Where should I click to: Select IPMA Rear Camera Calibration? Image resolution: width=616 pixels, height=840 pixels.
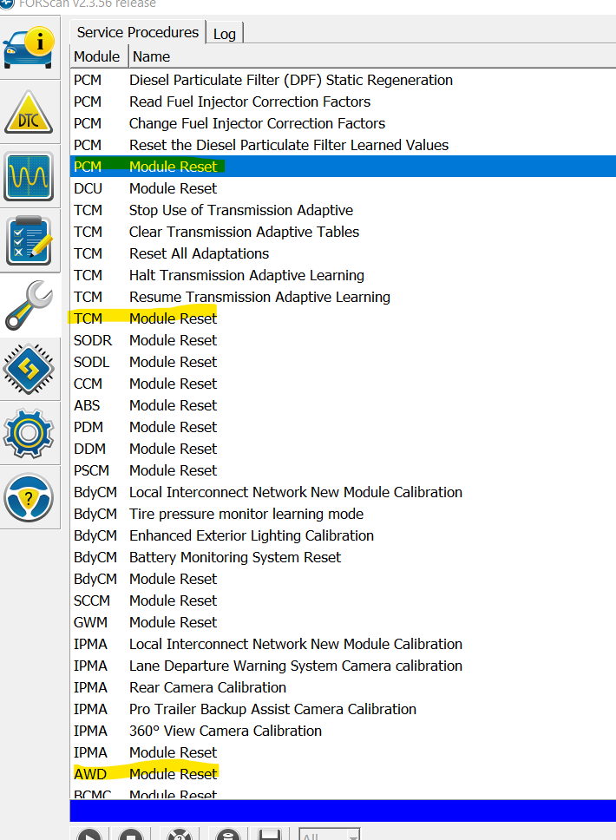[x=343, y=687]
